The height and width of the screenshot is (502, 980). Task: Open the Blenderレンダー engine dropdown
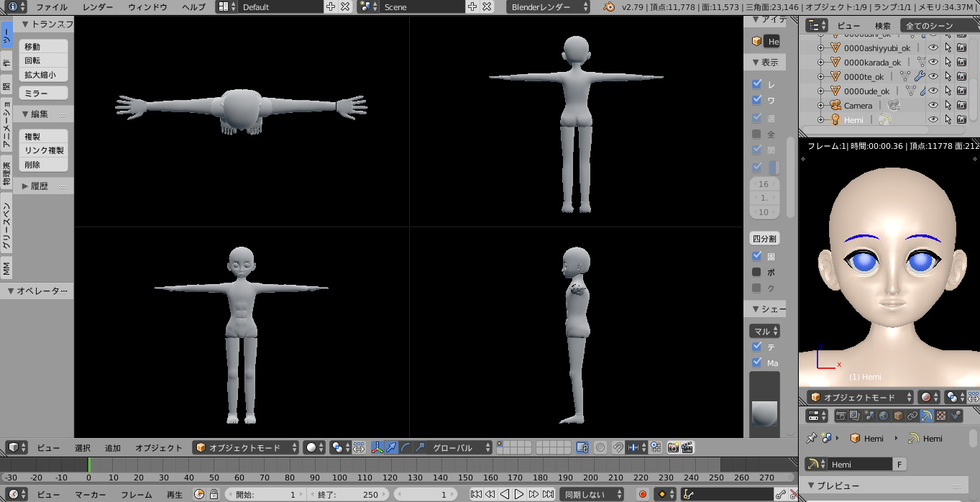click(x=549, y=7)
